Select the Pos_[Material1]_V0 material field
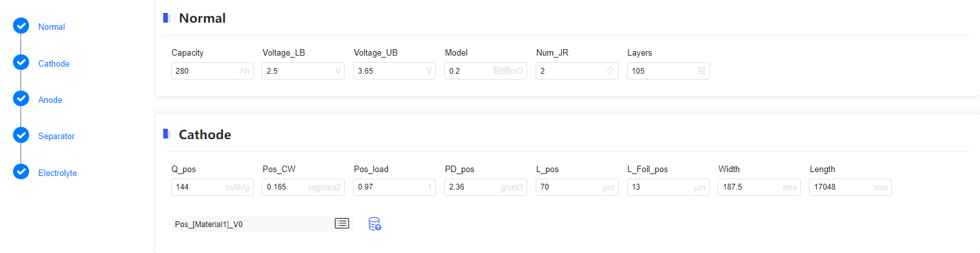The image size is (980, 253). [x=251, y=224]
